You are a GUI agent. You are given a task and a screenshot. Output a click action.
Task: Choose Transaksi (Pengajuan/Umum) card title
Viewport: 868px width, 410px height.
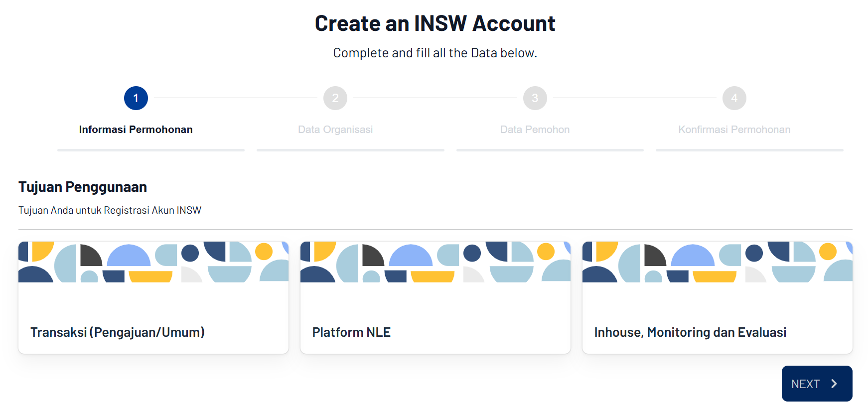[118, 332]
